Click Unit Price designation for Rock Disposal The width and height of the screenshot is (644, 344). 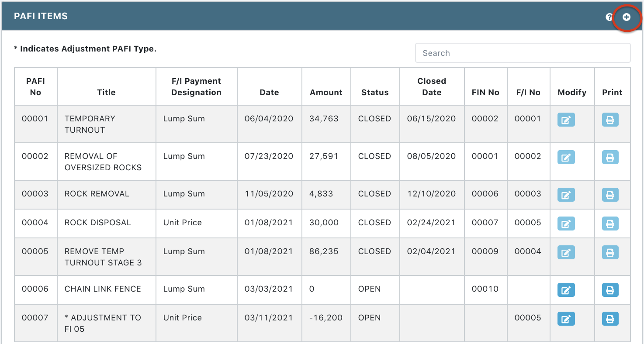[x=183, y=222]
